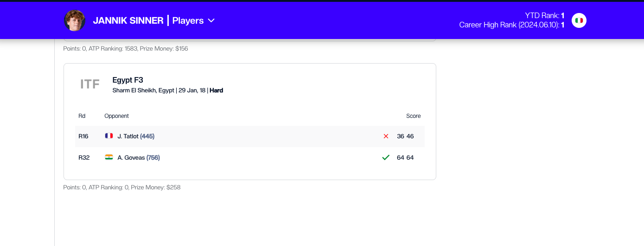Screen dimensions: 644x246
Task: Click the Score column header
Action: (x=413, y=116)
